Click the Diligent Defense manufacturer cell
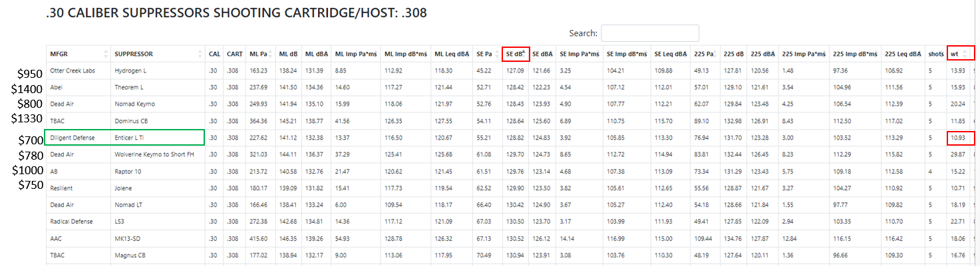The image size is (980, 266). point(77,138)
